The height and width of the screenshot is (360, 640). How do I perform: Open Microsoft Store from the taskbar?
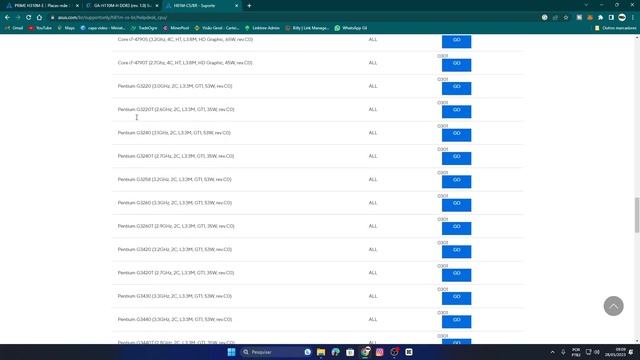coord(350,352)
